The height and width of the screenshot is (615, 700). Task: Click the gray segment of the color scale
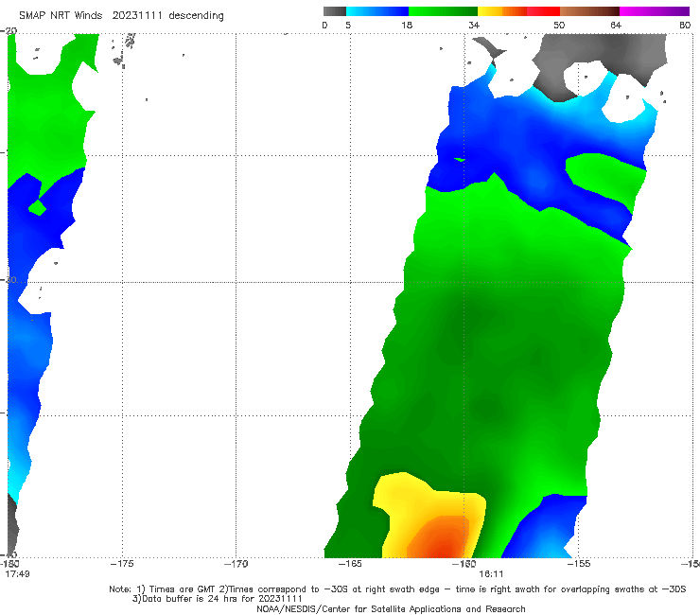tap(334, 11)
